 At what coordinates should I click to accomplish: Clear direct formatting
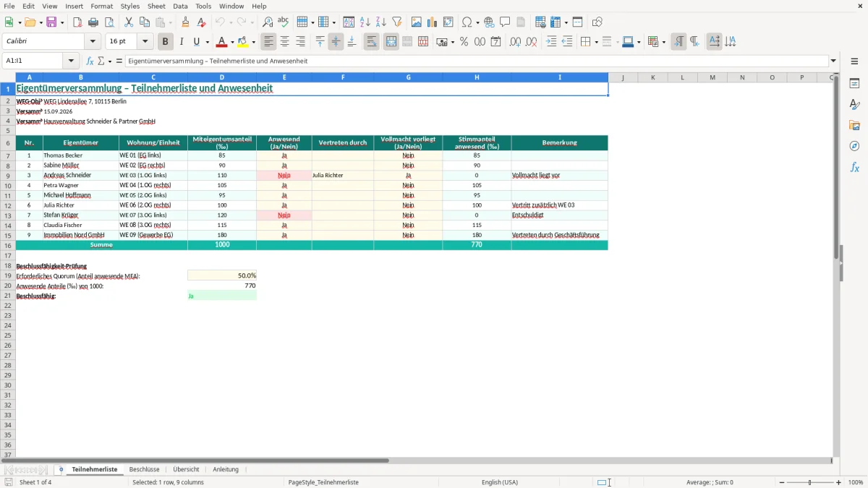click(202, 22)
